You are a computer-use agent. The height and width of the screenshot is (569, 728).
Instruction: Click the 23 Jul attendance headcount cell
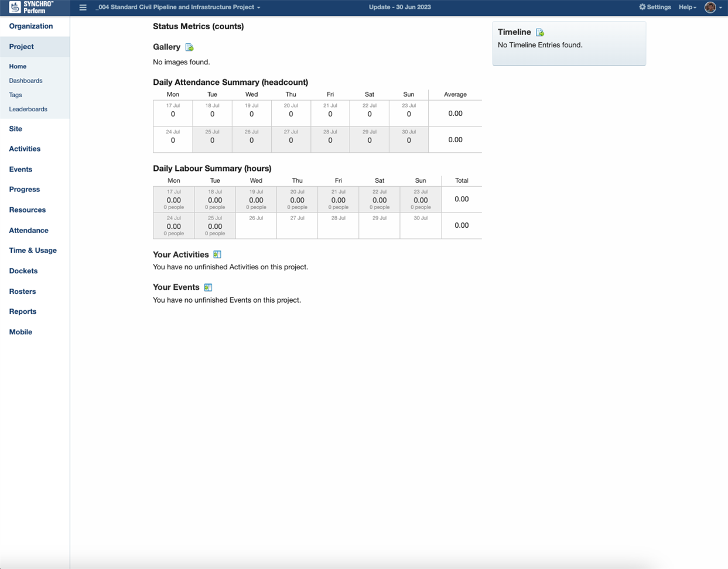pyautogui.click(x=409, y=113)
